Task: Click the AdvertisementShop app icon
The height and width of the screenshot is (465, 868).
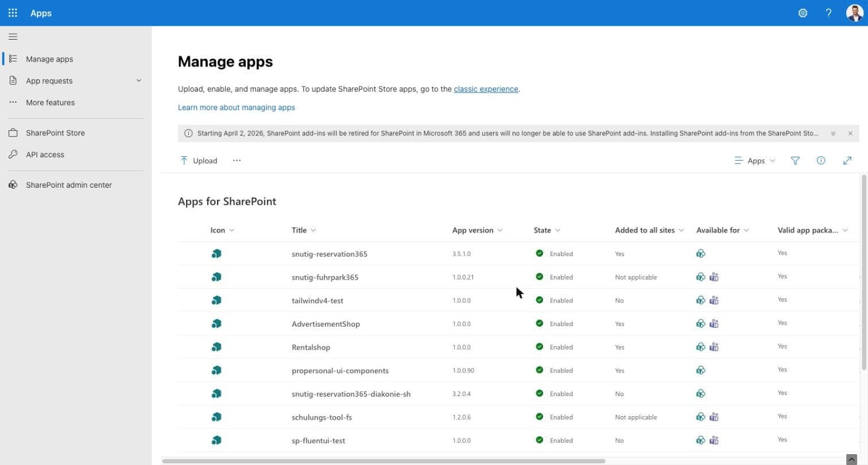Action: point(216,324)
